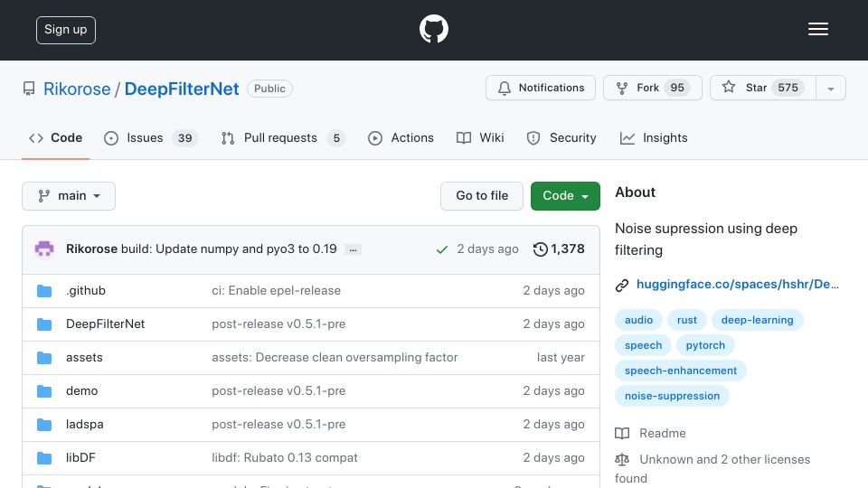Select the pytorch topic tag
868x488 pixels.
click(705, 345)
